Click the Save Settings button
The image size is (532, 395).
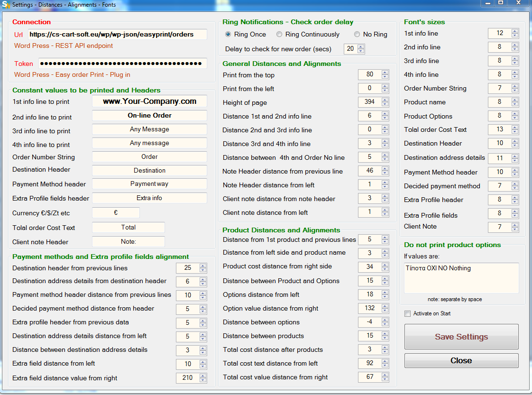[x=461, y=337]
